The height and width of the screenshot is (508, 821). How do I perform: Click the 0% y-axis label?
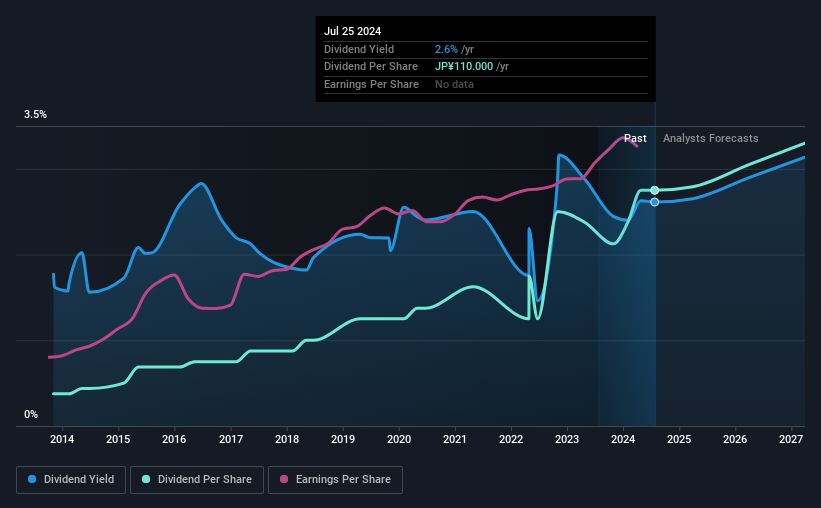(x=31, y=414)
